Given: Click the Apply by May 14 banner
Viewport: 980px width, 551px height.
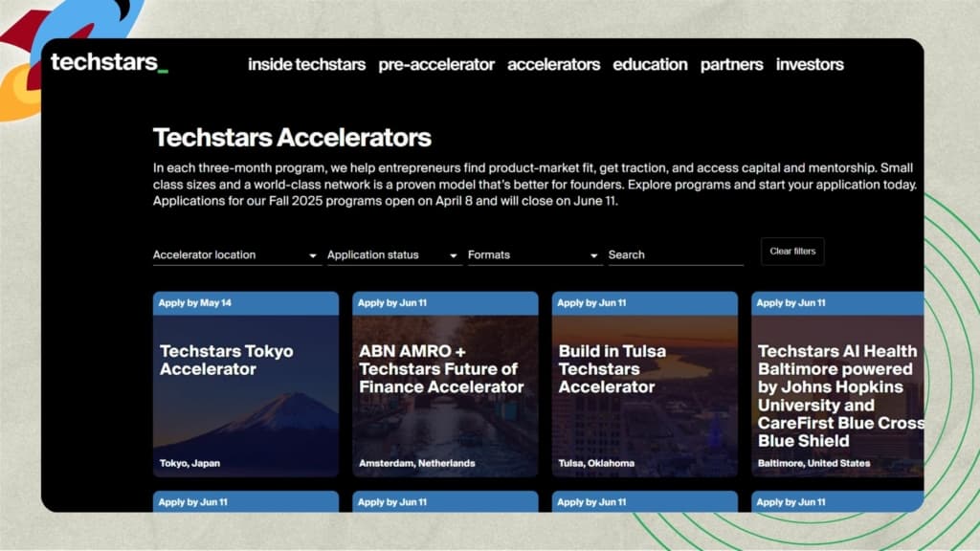Looking at the screenshot, I should tap(246, 303).
